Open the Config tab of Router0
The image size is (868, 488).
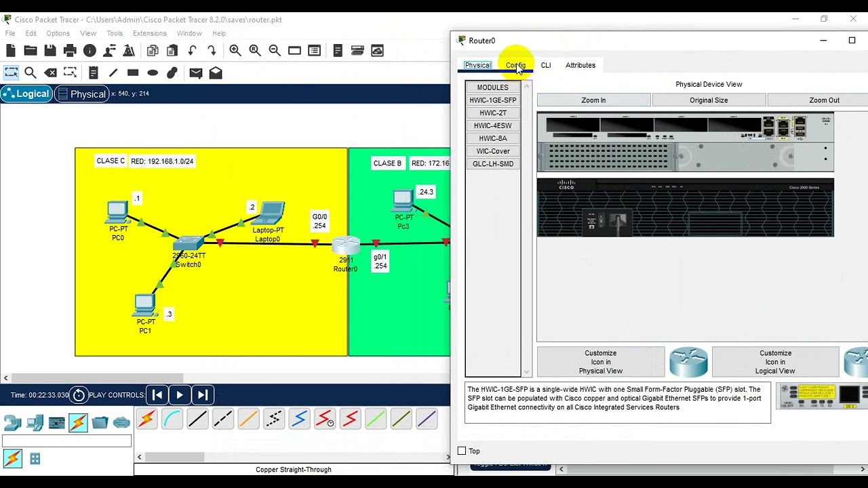point(515,65)
